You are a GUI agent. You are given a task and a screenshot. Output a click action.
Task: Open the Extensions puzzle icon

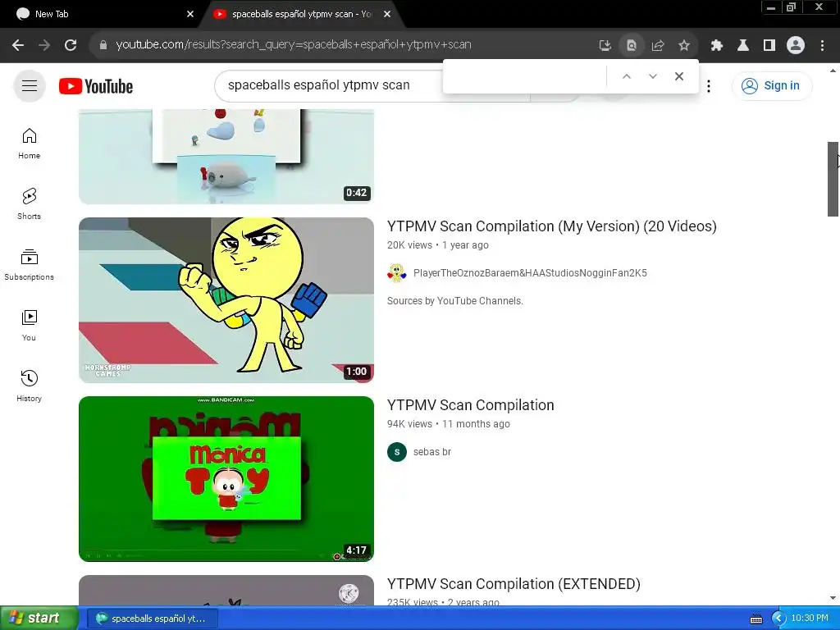(716, 46)
